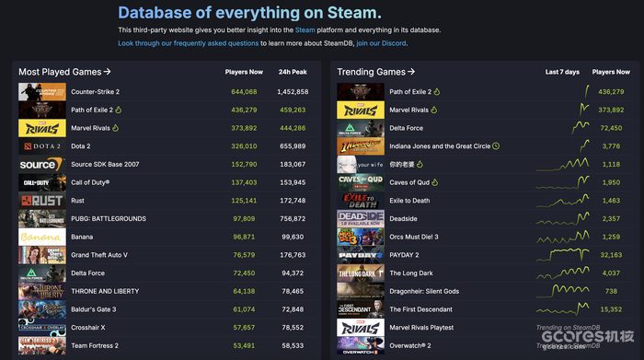Open the PUBG: BATTLEGROUNDS entry
The image size is (644, 360).
pyautogui.click(x=109, y=218)
